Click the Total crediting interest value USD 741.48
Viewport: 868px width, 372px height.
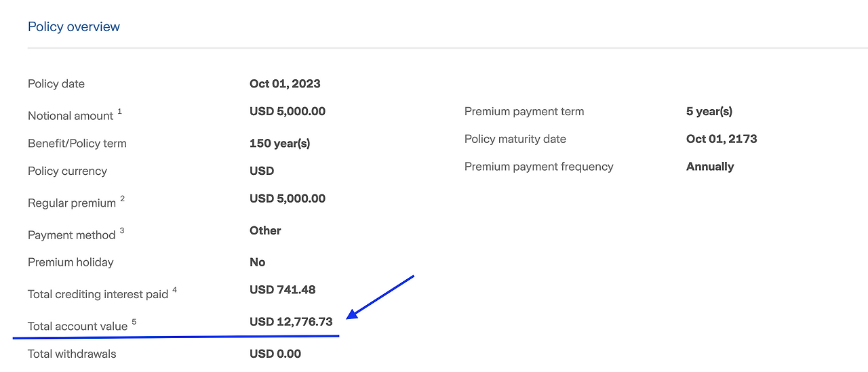tap(282, 290)
